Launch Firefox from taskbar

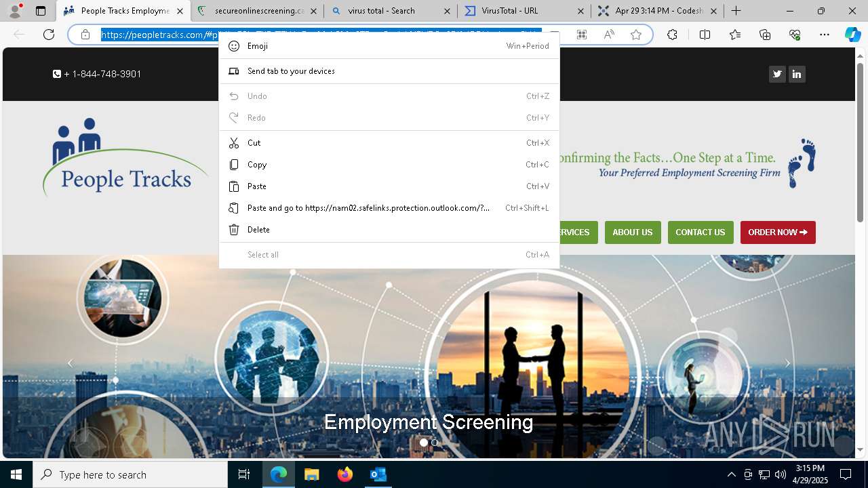point(344,474)
